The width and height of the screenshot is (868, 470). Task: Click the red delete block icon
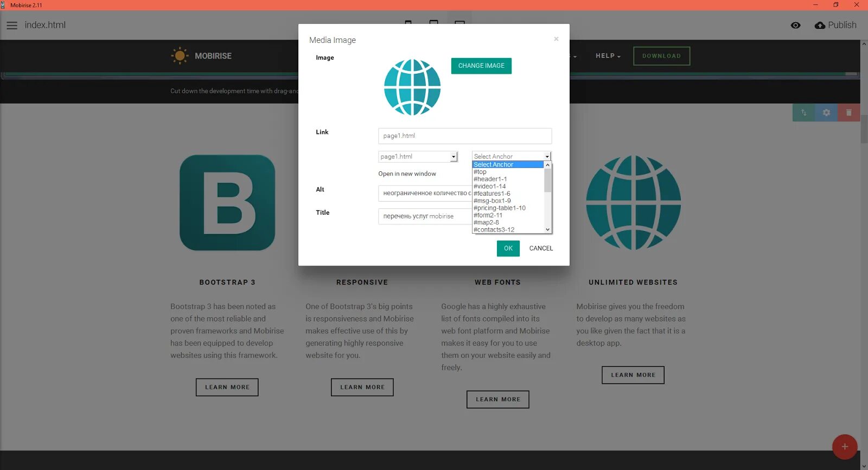(x=848, y=113)
